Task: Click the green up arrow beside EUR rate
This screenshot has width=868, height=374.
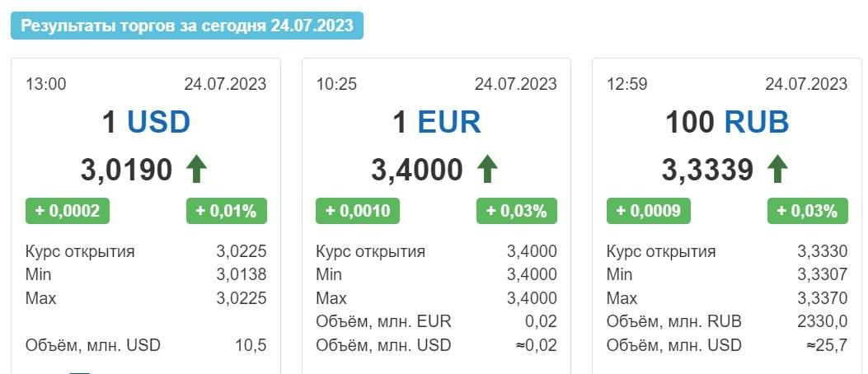Action: (x=486, y=170)
